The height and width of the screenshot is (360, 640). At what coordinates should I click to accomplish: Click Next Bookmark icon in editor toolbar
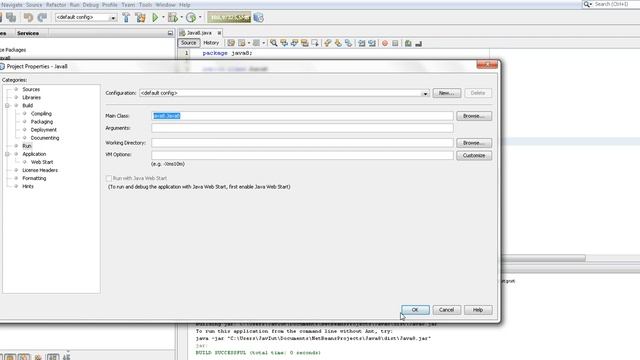click(x=338, y=43)
